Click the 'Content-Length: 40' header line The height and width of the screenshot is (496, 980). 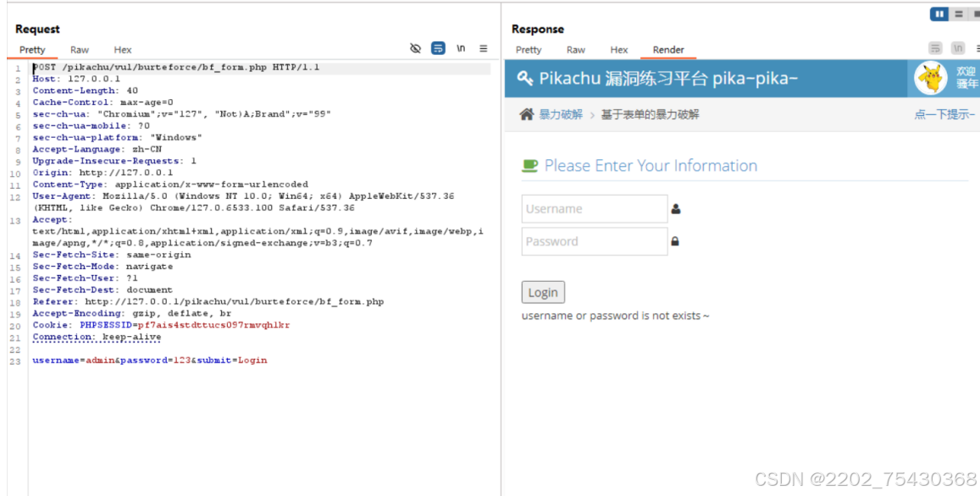[x=85, y=91]
